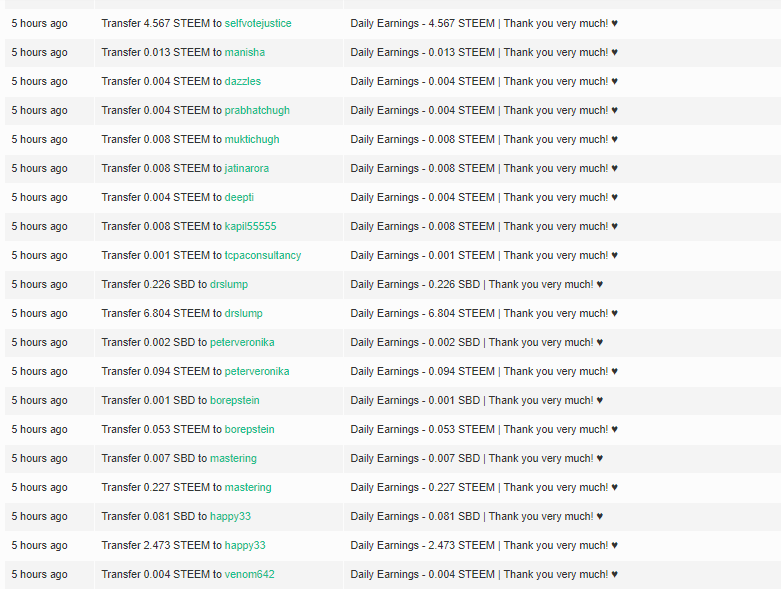
Task: Open the jatinarora account link
Action: pos(247,168)
